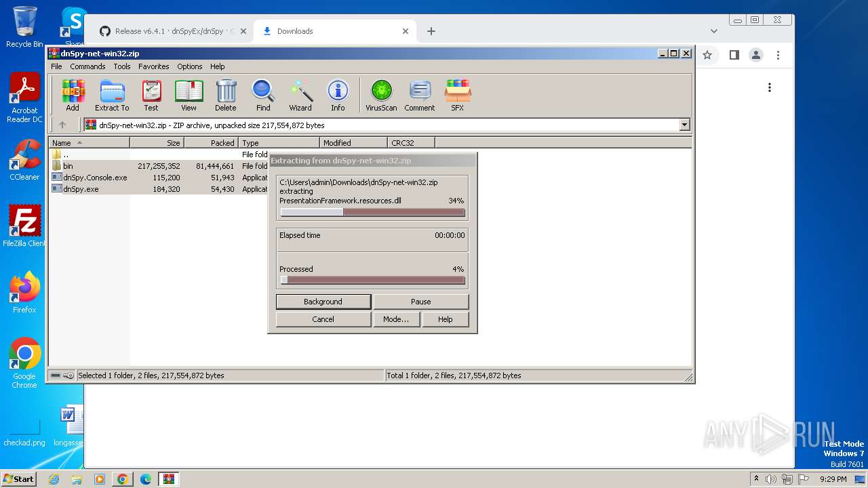Click the Processed total progress bar
The image size is (868, 488).
pyautogui.click(x=372, y=280)
